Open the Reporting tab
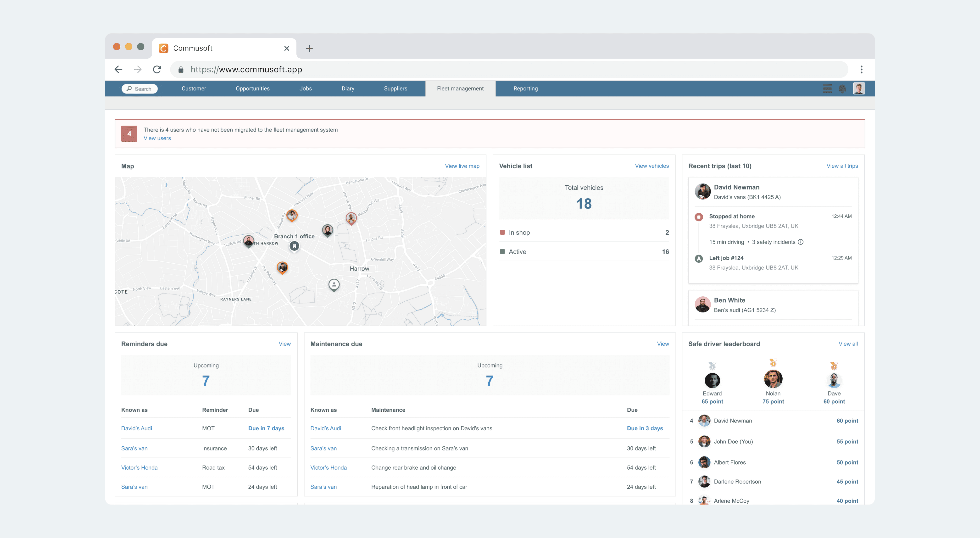980x538 pixels. pos(525,89)
